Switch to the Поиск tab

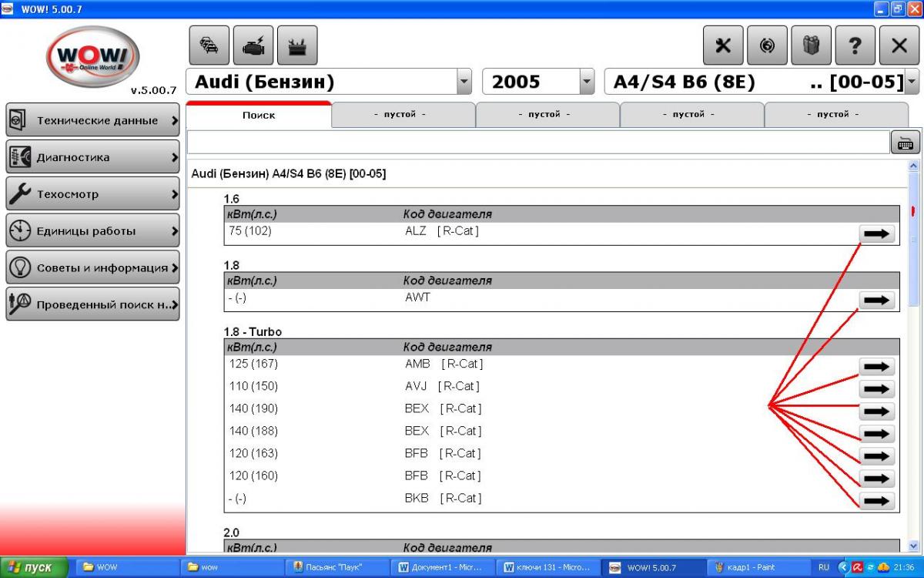pos(259,115)
